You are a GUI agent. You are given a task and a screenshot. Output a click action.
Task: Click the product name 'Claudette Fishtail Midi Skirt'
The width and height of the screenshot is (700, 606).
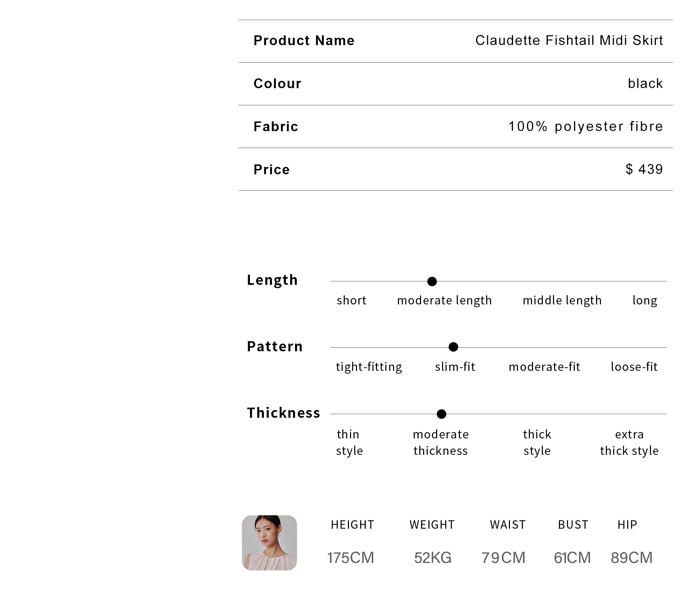[569, 41]
